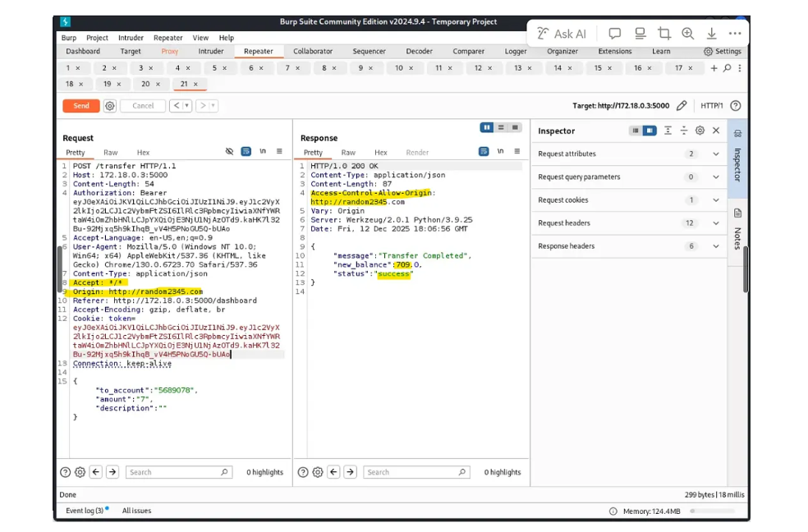Expand Request query parameters section
Image resolution: width=808 pixels, height=532 pixels.
click(629, 177)
